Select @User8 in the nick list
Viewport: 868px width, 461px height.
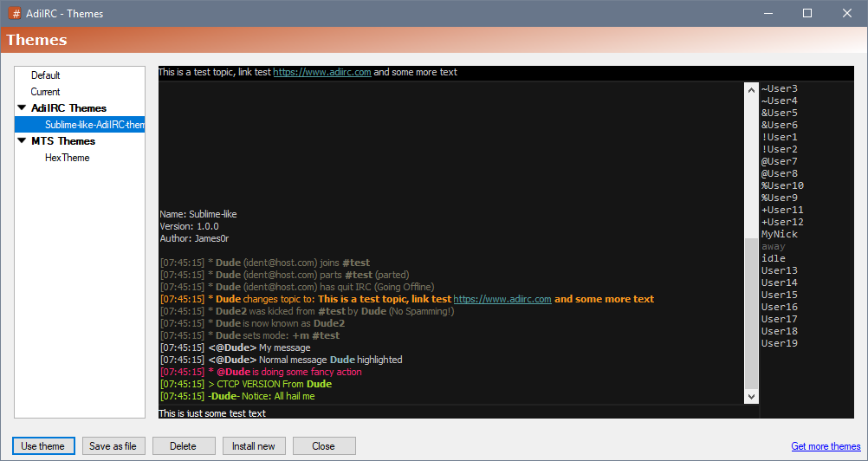click(780, 174)
